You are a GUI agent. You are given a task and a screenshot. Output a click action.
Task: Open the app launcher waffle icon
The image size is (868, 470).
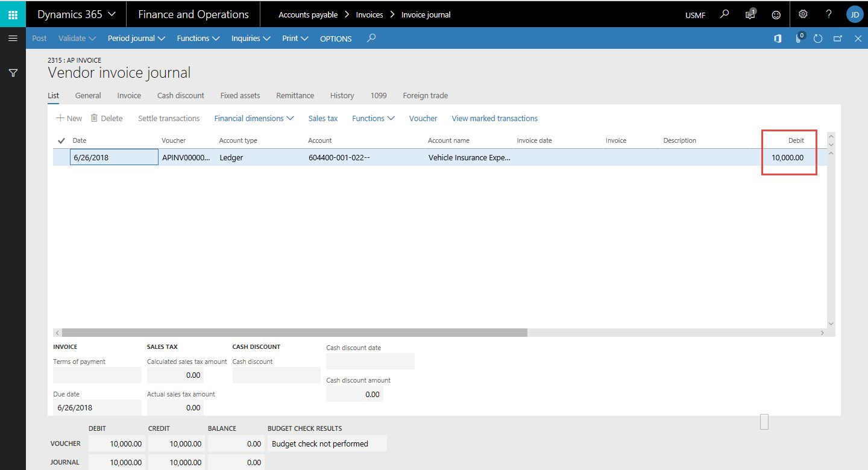[13, 14]
